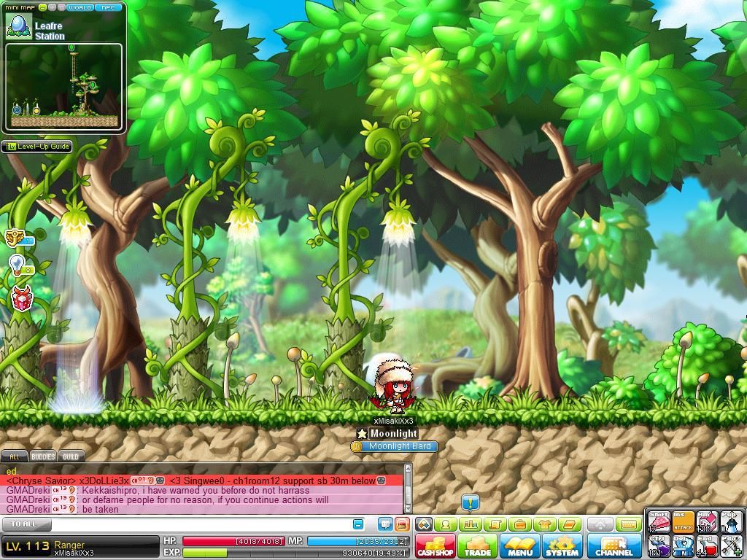The height and width of the screenshot is (560, 747).
Task: Click the greyed-out house shortcut icon
Action: (x=600, y=524)
